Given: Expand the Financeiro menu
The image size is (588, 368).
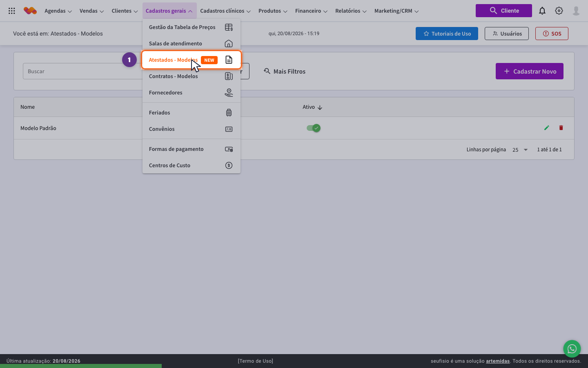Looking at the screenshot, I should tap(311, 11).
